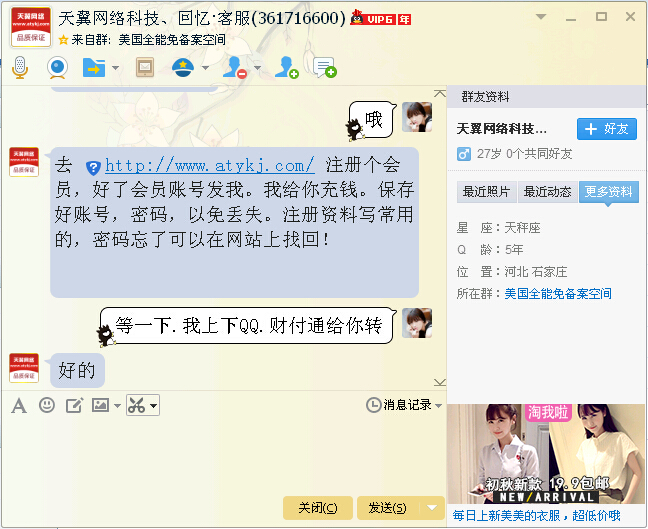Click the 发送(S) send button
This screenshot has width=648, height=529.
click(x=387, y=508)
